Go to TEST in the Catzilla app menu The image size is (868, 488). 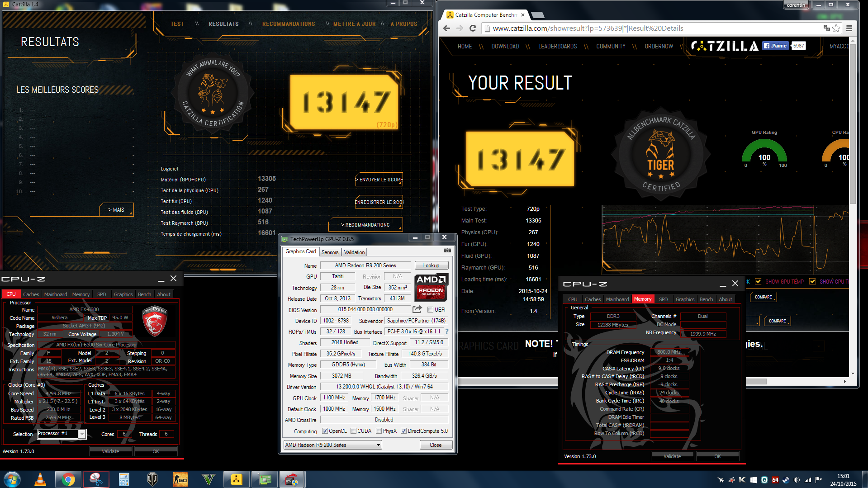pos(177,24)
